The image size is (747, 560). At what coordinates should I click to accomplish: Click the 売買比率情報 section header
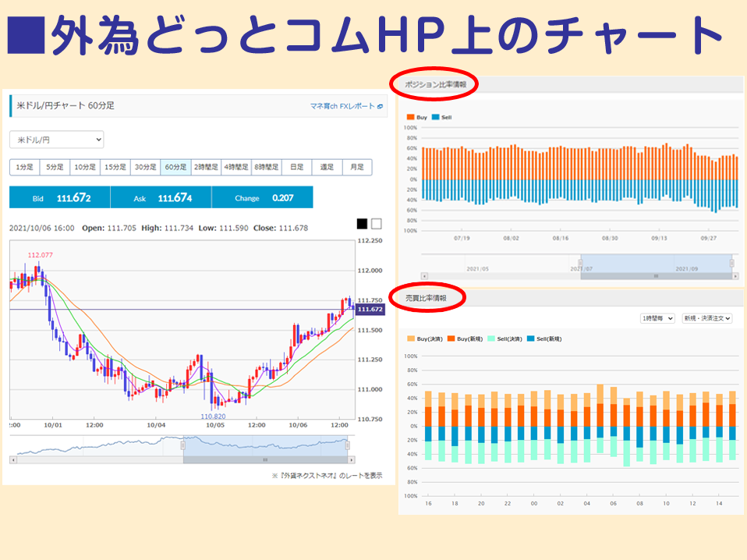click(426, 298)
